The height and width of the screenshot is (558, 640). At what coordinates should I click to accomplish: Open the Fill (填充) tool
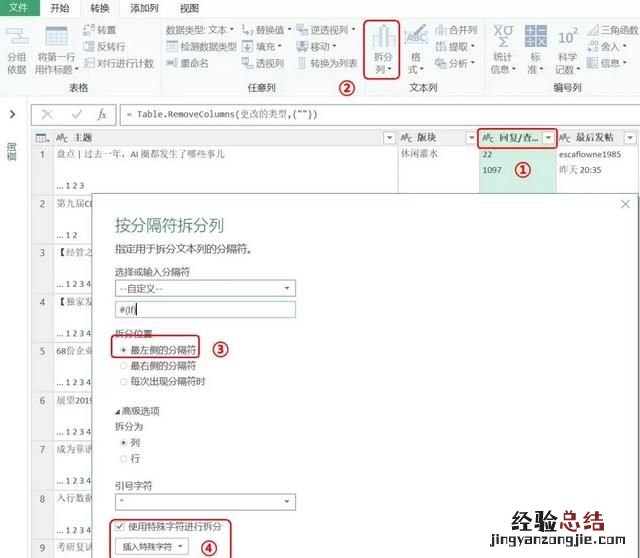tap(262, 47)
